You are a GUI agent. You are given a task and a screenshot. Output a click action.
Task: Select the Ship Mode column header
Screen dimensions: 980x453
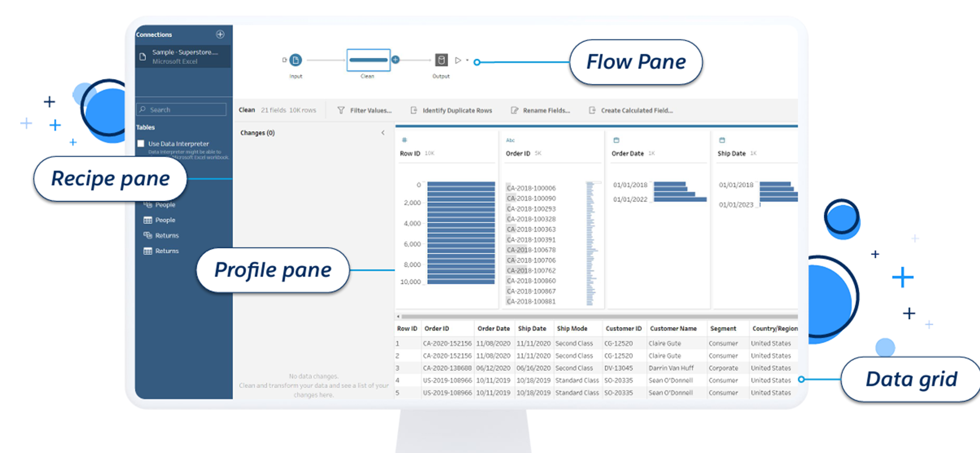(572, 329)
